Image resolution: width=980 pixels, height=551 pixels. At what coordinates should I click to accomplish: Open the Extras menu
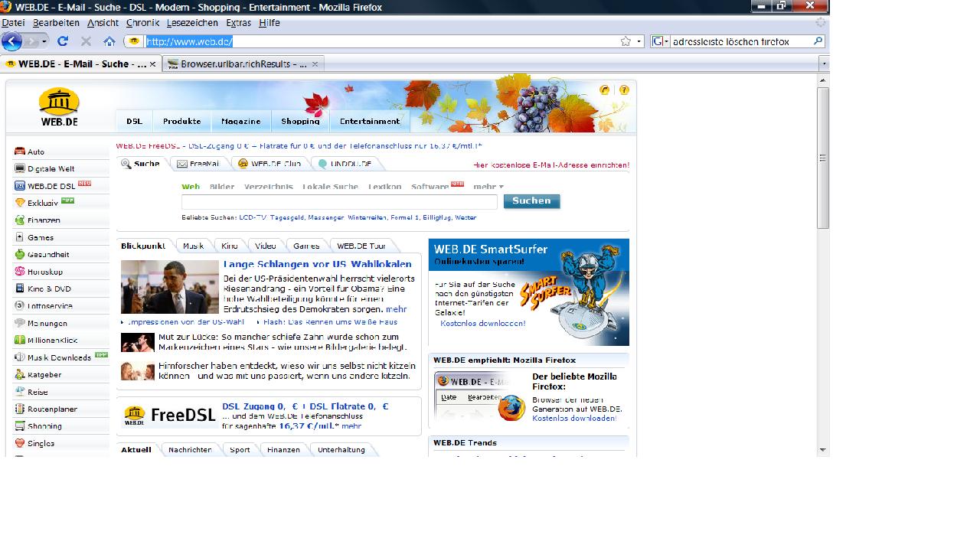(239, 23)
